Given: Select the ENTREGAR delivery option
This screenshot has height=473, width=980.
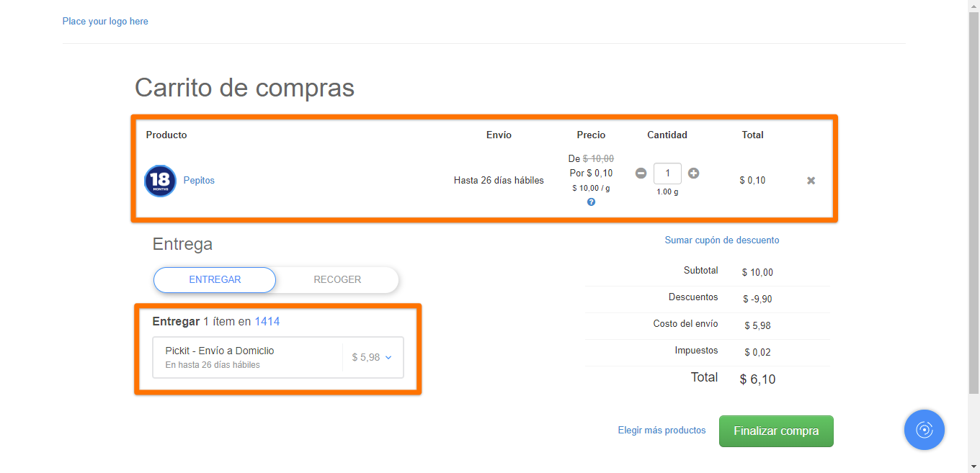Looking at the screenshot, I should coord(214,279).
